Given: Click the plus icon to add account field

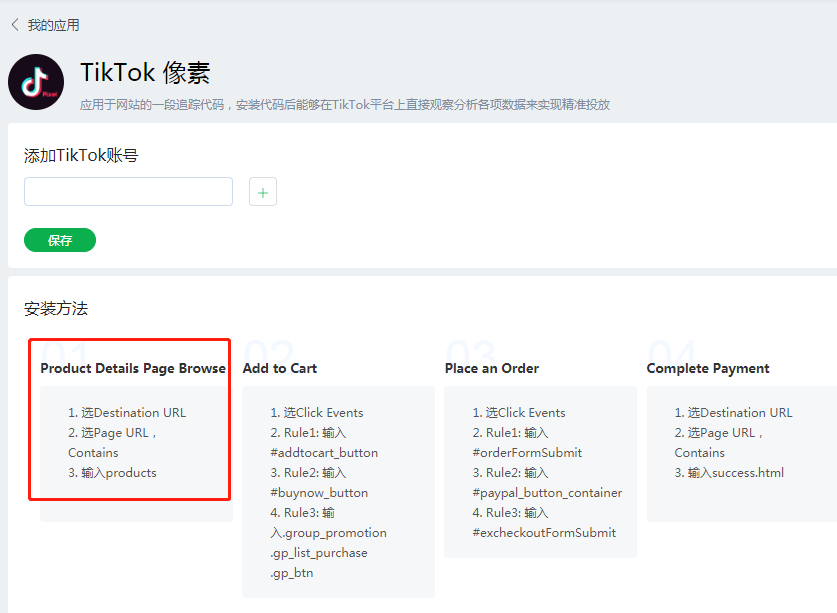Looking at the screenshot, I should [263, 192].
